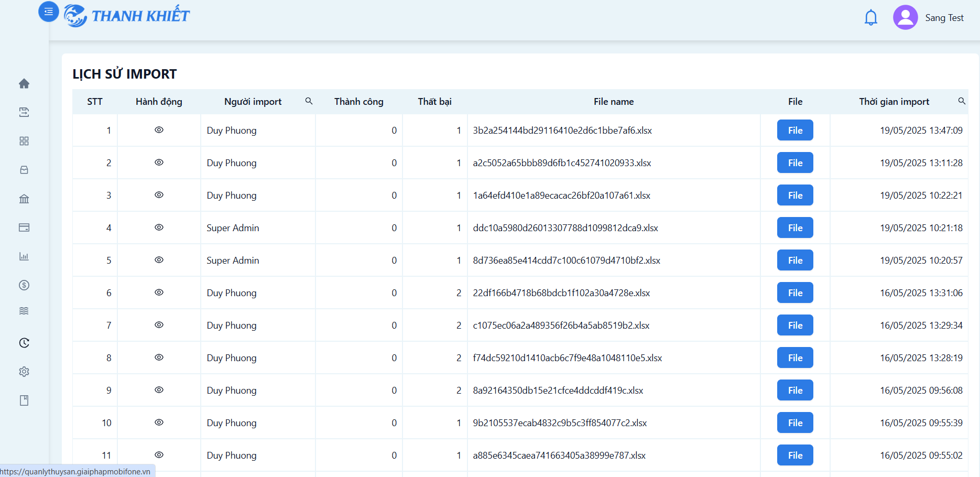Open the dollar coin sidebar icon
This screenshot has width=980, height=477.
pos(24,285)
